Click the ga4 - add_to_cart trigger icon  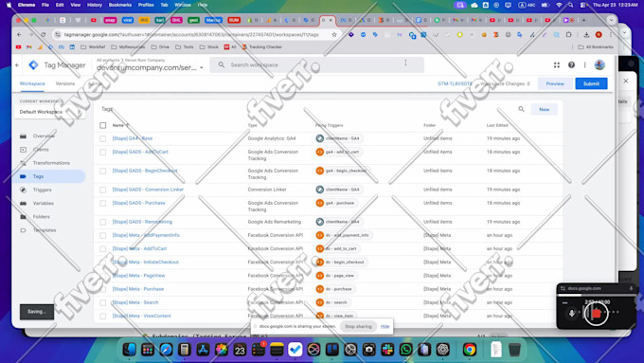(x=320, y=152)
